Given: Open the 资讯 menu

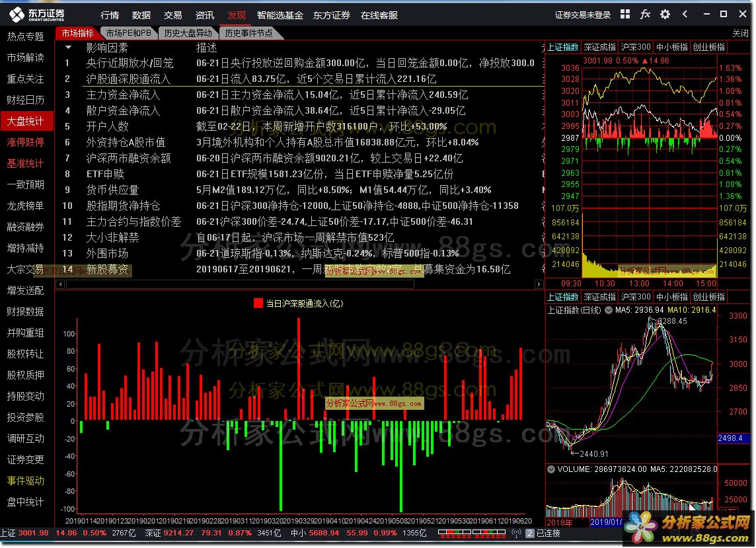Looking at the screenshot, I should [204, 15].
